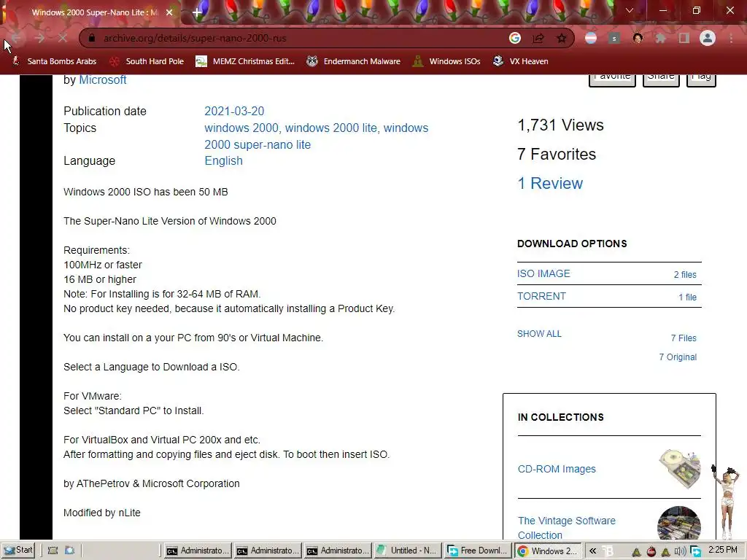
Task: Open the Chrome profile avatar
Action: [708, 38]
